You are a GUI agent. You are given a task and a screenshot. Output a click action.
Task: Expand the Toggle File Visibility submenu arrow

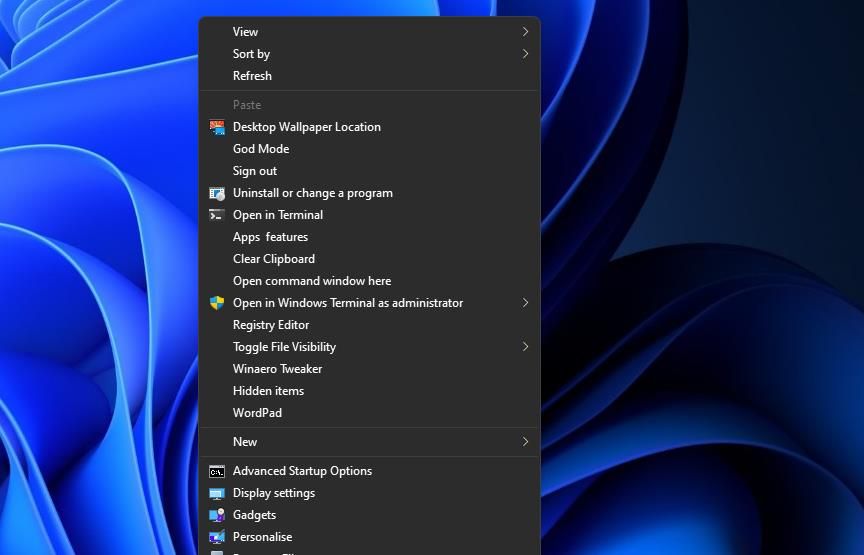525,347
